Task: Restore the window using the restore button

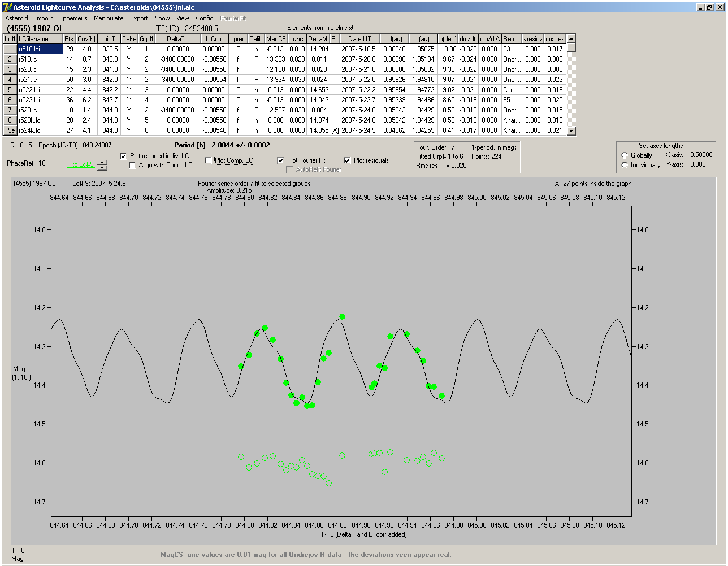Action: tap(709, 7)
